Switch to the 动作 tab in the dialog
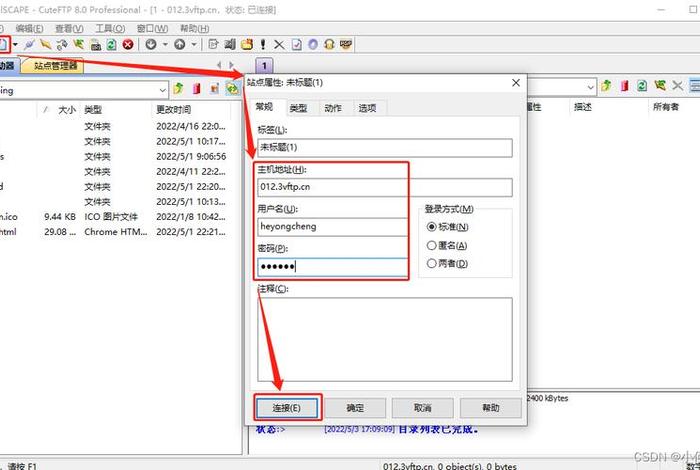This screenshot has width=700, height=470. tap(333, 108)
